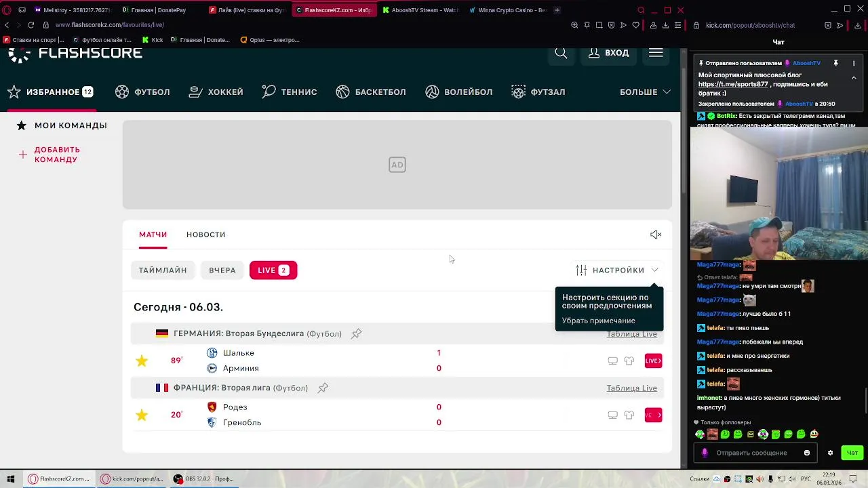The height and width of the screenshot is (488, 868).
Task: Open chat settings gear
Action: click(830, 453)
